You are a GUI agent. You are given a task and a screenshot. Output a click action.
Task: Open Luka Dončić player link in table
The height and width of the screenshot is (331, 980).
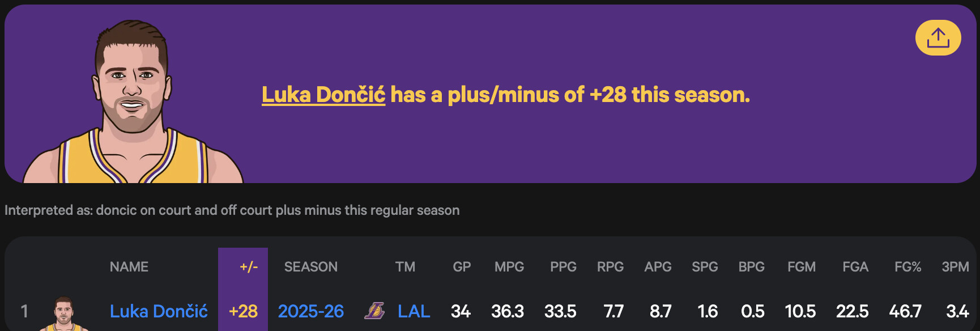pyautogui.click(x=159, y=311)
